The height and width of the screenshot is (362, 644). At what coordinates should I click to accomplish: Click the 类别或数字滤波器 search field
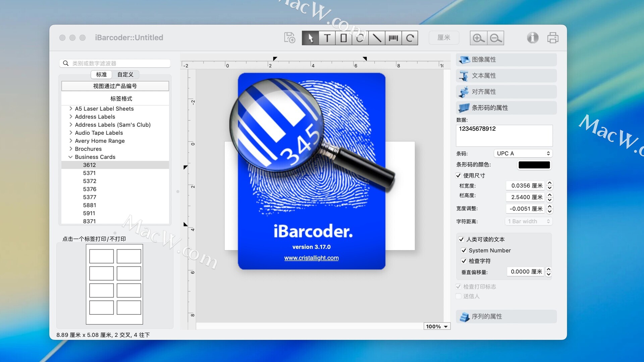click(115, 63)
